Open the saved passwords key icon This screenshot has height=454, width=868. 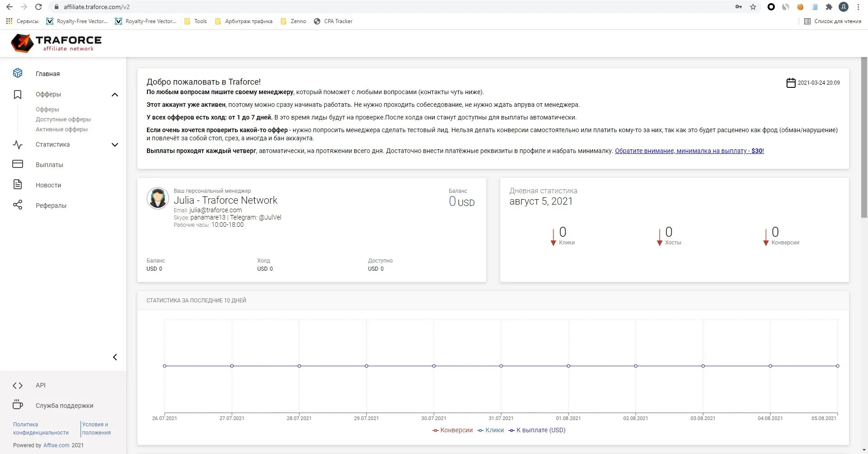click(x=739, y=7)
